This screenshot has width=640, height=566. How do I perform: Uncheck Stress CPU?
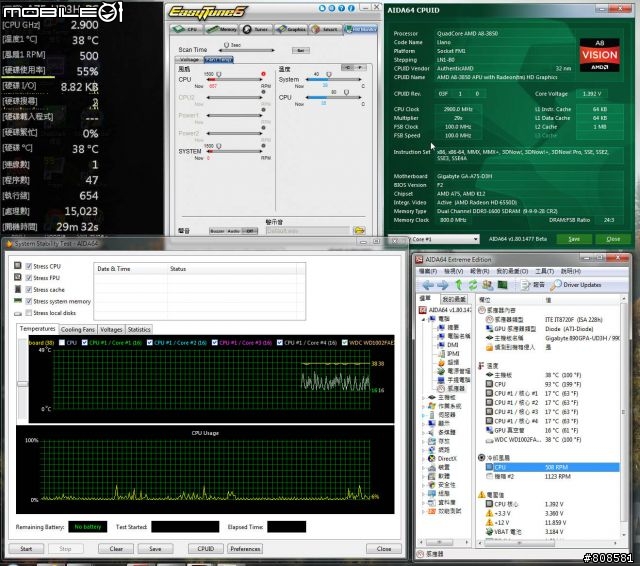29,266
